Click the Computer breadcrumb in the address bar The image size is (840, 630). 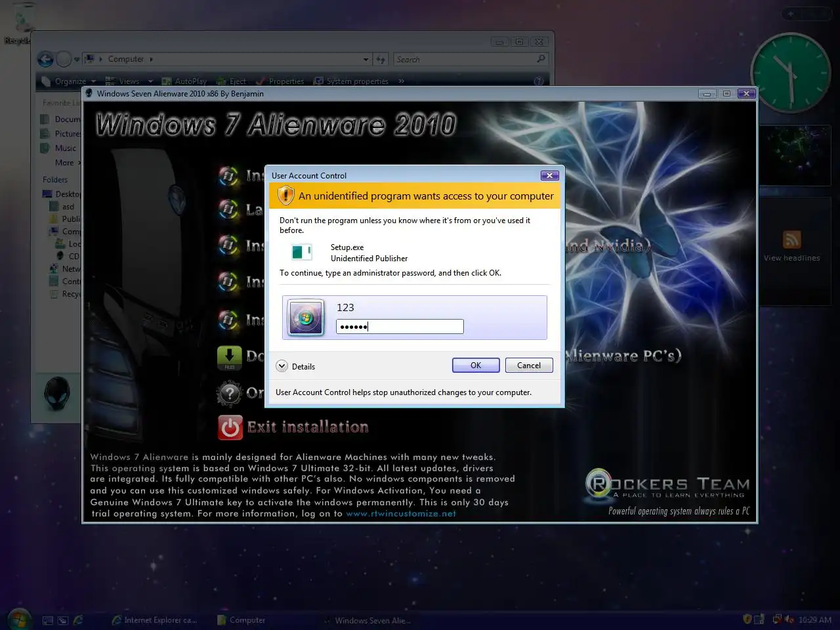tap(126, 59)
